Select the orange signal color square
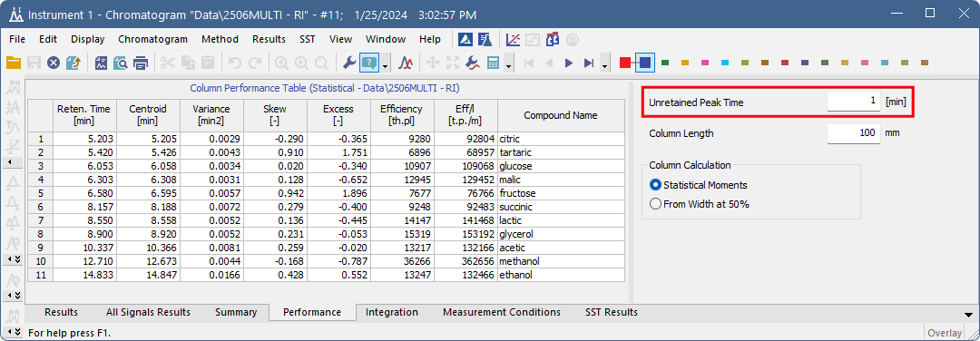980x341 pixels. 685,63
